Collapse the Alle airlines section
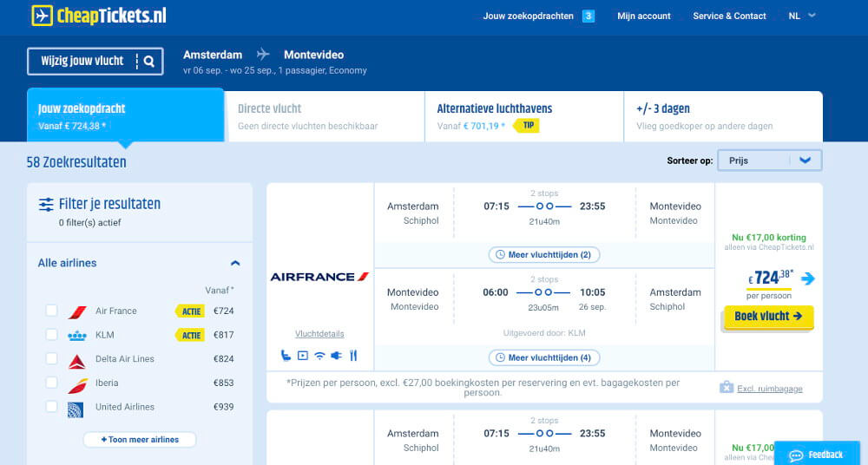 (x=235, y=263)
